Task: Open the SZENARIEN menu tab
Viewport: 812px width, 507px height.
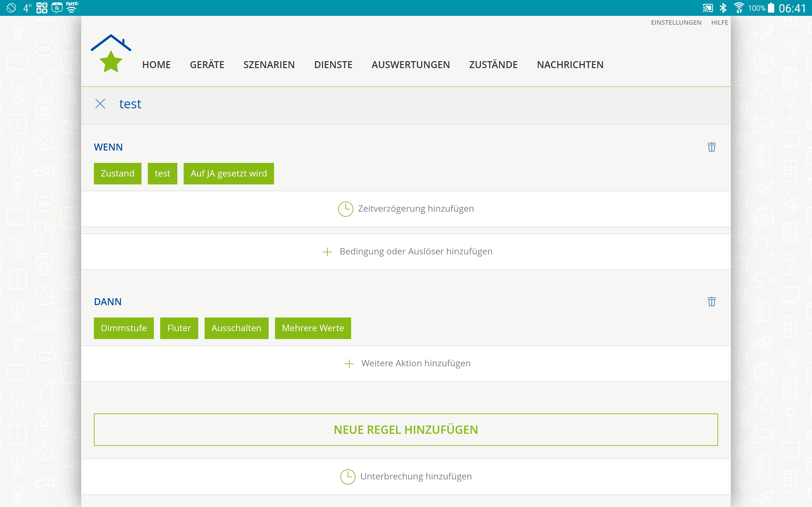Action: [269, 65]
